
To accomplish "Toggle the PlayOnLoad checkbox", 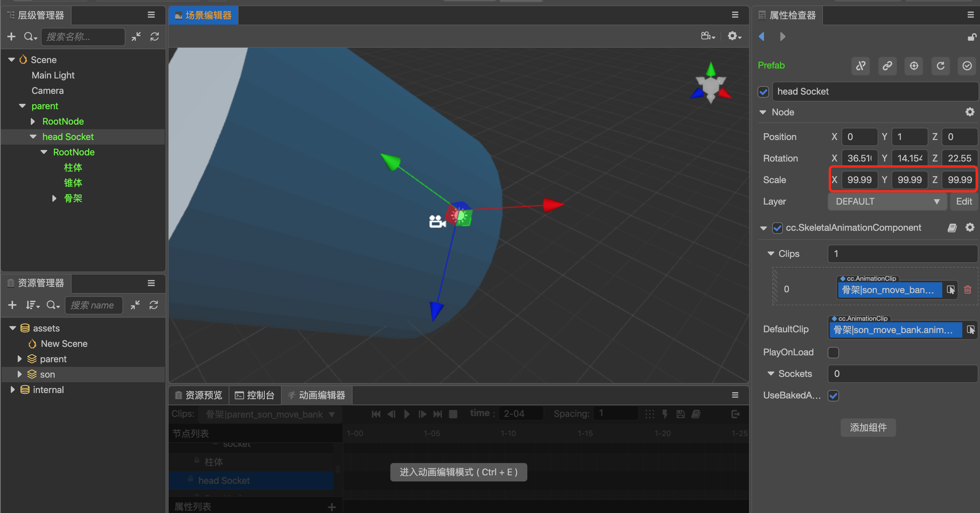I will click(833, 352).
